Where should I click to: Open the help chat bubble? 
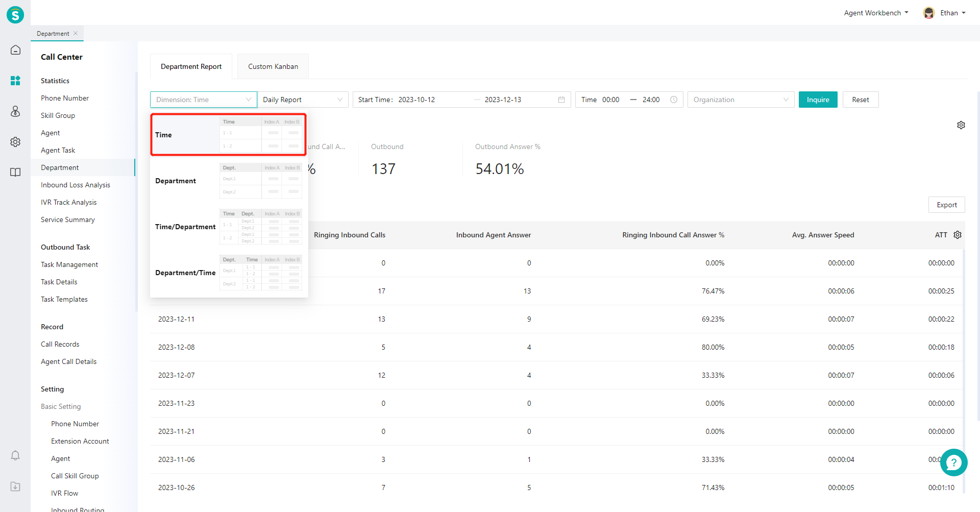click(953, 462)
